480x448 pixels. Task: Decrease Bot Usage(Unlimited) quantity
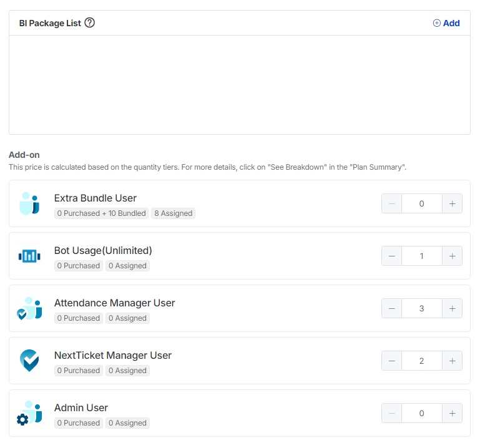tap(391, 256)
